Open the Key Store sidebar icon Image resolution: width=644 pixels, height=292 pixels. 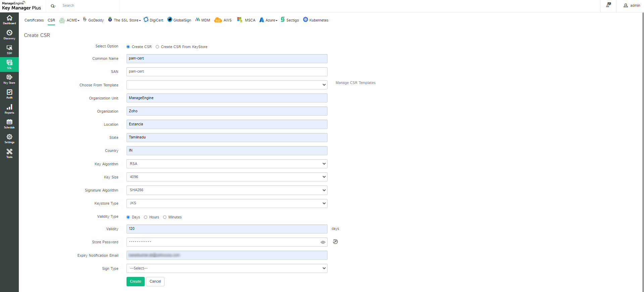coord(9,79)
